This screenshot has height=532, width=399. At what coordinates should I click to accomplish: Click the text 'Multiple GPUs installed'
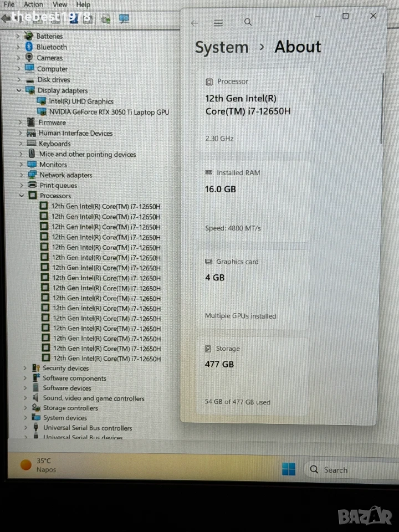[x=241, y=316]
